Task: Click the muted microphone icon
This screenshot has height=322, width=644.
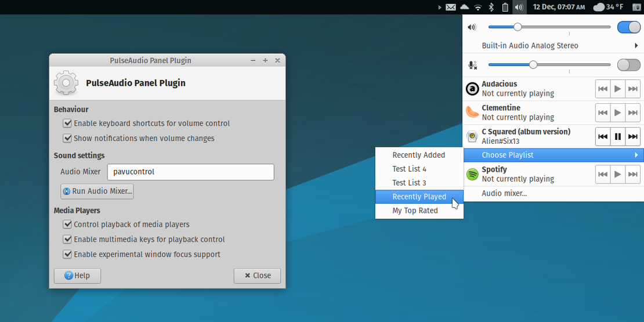Action: click(472, 65)
